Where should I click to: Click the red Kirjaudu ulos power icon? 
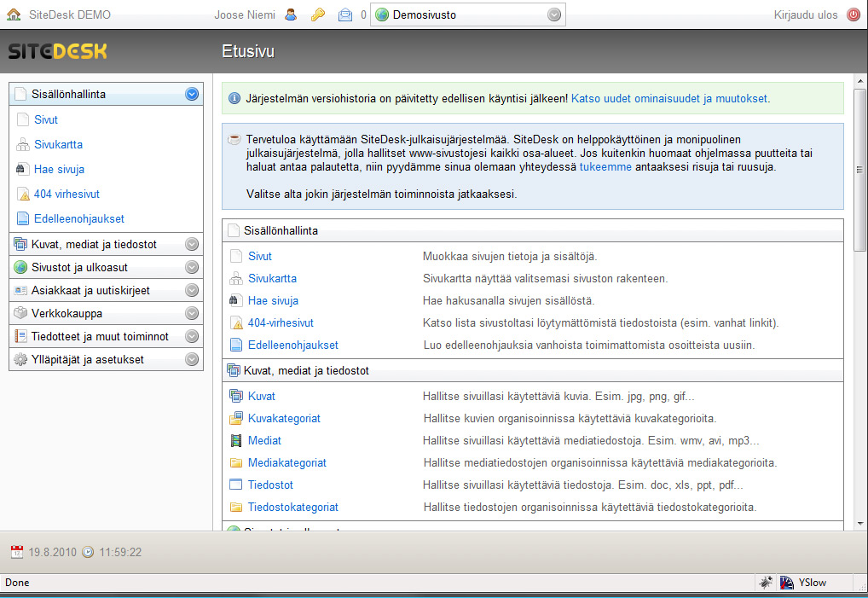point(854,15)
